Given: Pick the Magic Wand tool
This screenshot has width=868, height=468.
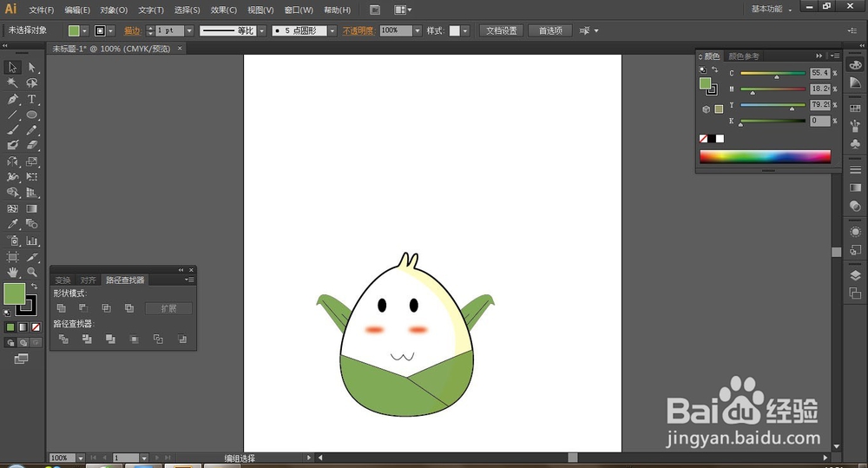Looking at the screenshot, I should click(x=13, y=83).
